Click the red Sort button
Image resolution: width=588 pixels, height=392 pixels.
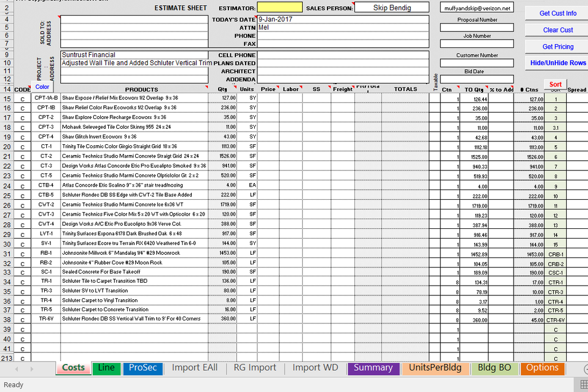click(x=555, y=84)
